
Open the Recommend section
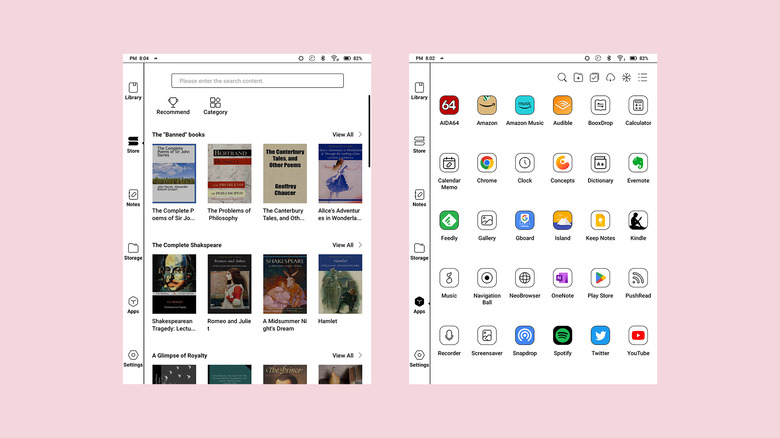(x=173, y=106)
